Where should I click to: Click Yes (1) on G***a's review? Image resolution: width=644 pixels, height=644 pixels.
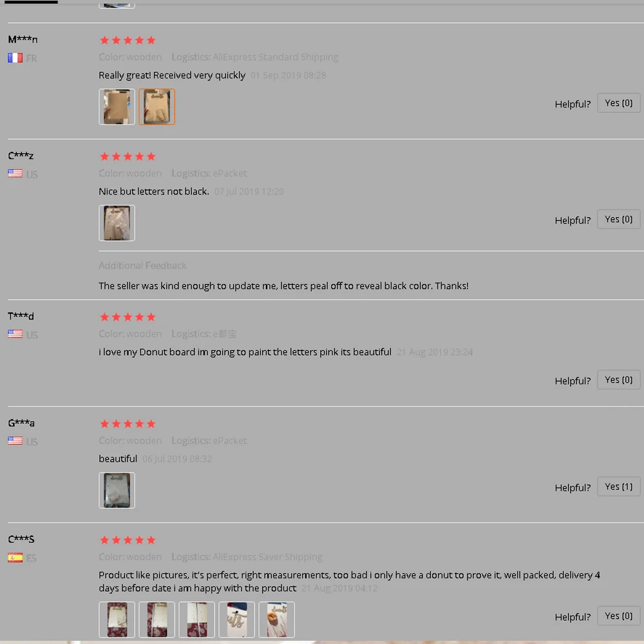(x=618, y=487)
